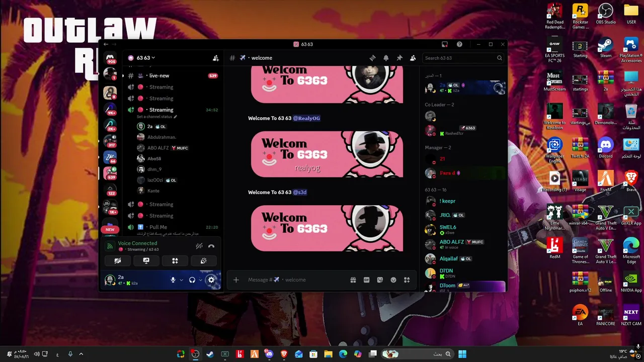This screenshot has height=362, width=644.
Task: Start screen share in voice panel
Action: [x=146, y=261]
